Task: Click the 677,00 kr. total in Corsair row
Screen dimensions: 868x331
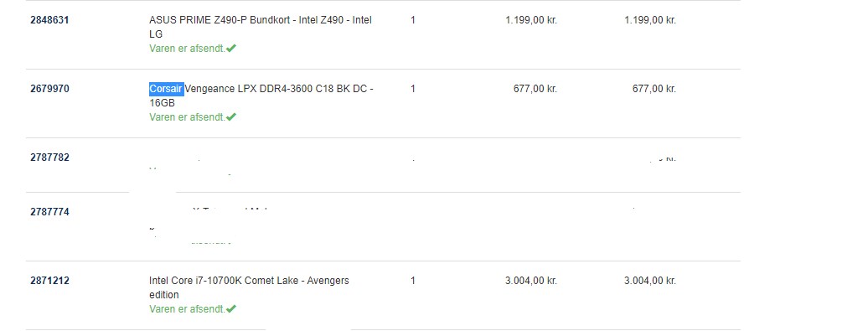Action: pos(654,89)
